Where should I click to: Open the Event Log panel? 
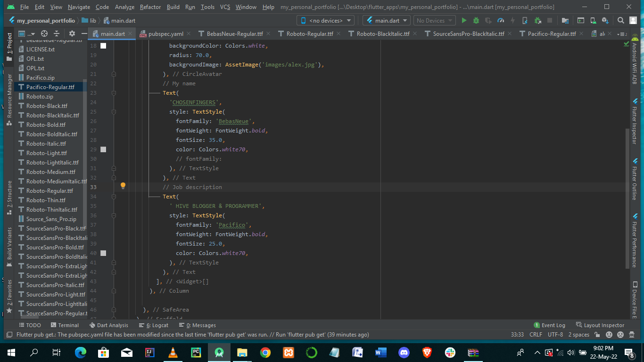point(549,325)
